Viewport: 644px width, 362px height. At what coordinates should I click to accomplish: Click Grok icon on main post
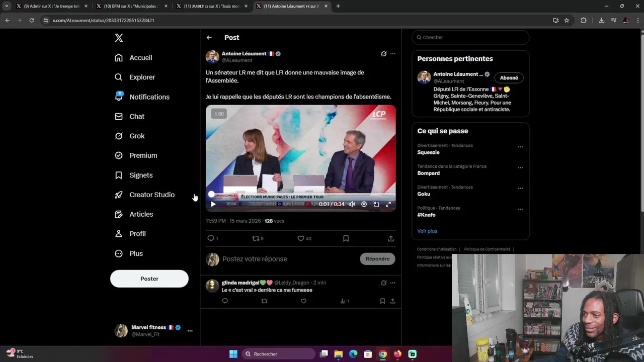383,54
